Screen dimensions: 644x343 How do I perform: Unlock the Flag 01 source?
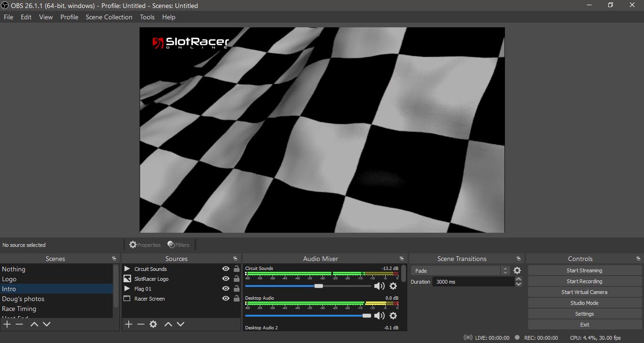coord(237,289)
